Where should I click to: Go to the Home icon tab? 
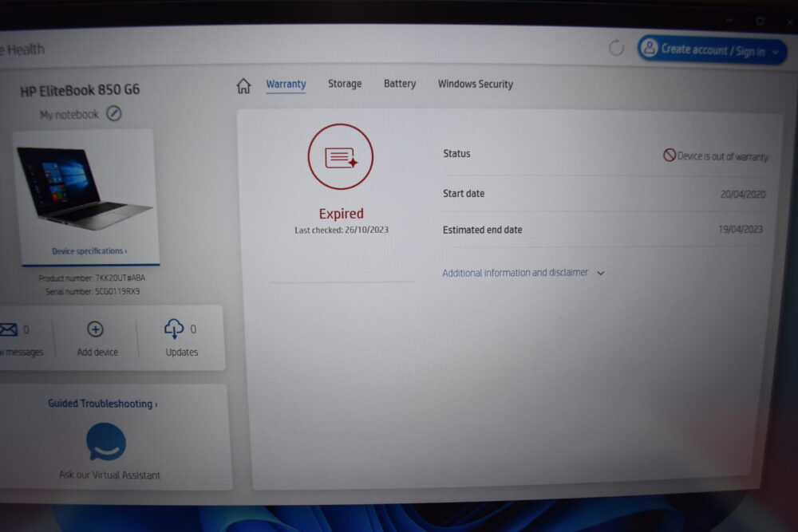tap(243, 85)
